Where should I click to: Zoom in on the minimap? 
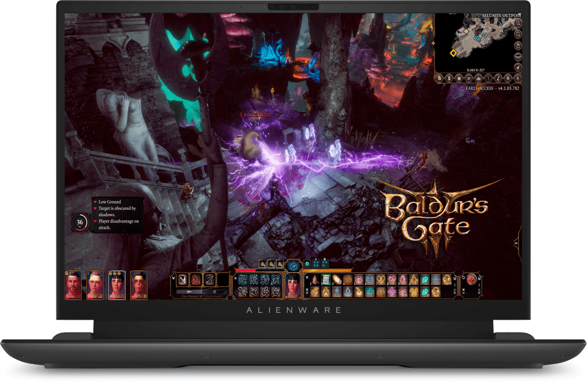pos(518,23)
